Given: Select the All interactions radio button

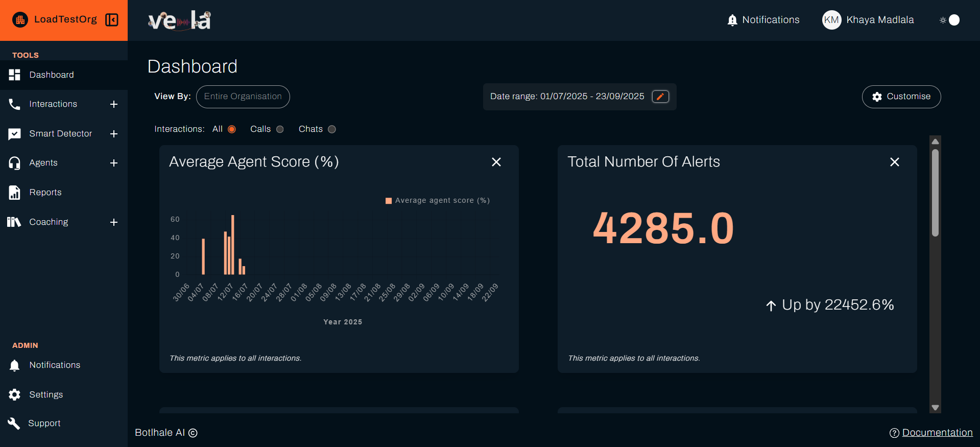Looking at the screenshot, I should 232,129.
